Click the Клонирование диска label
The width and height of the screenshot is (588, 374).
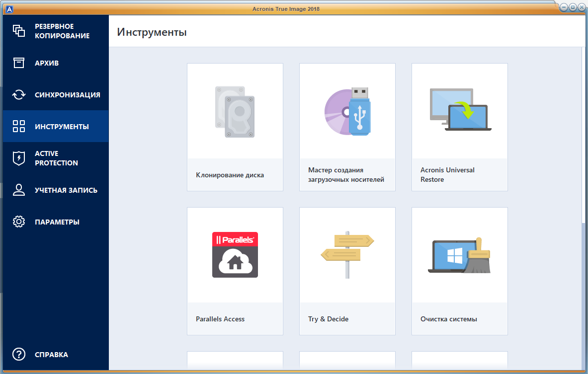click(x=230, y=175)
